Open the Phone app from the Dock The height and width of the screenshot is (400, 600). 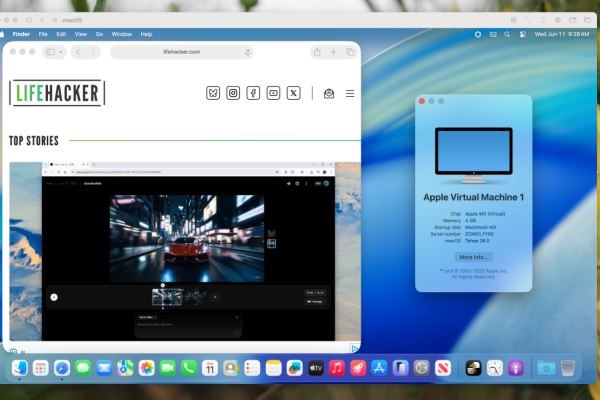(x=189, y=368)
